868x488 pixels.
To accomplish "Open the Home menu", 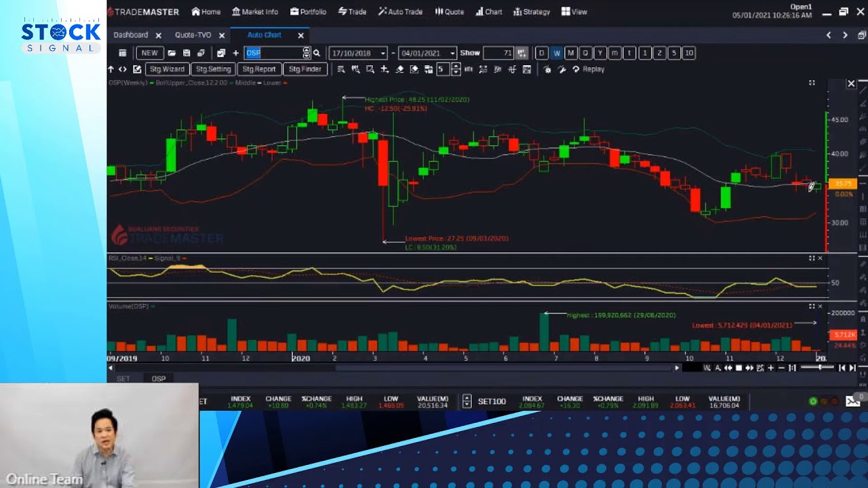I will pyautogui.click(x=206, y=12).
